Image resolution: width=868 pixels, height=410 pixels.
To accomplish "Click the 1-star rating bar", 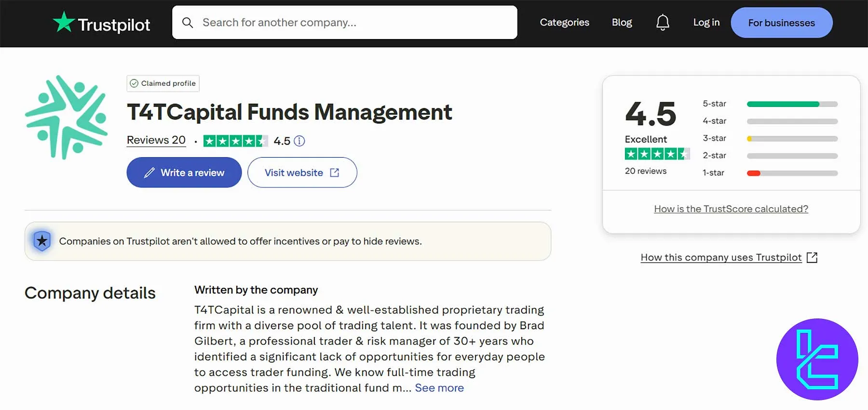I will (791, 173).
